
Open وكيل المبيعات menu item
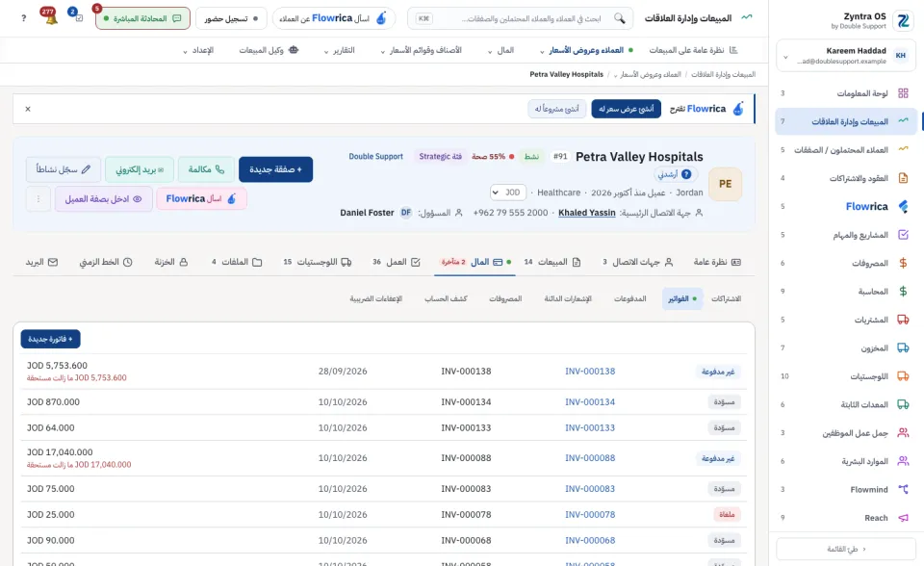269,50
